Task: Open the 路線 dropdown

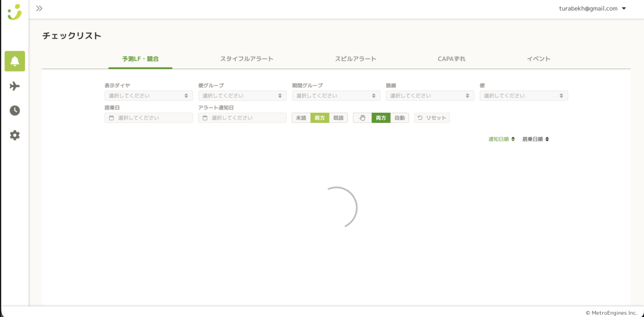Action: (430, 96)
